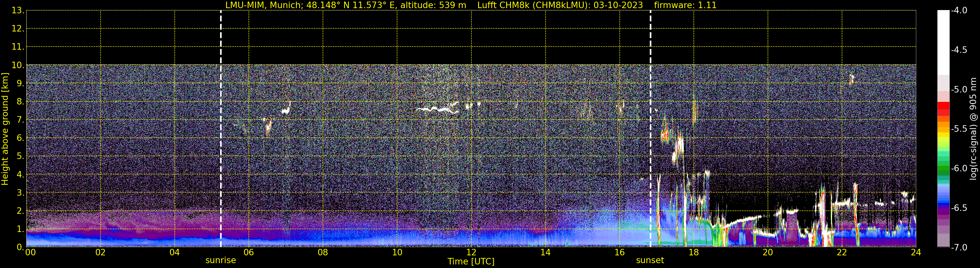Image resolution: width=980 pixels, height=268 pixels.
Task: Click the 6. height axis tick label
Action: (x=20, y=138)
